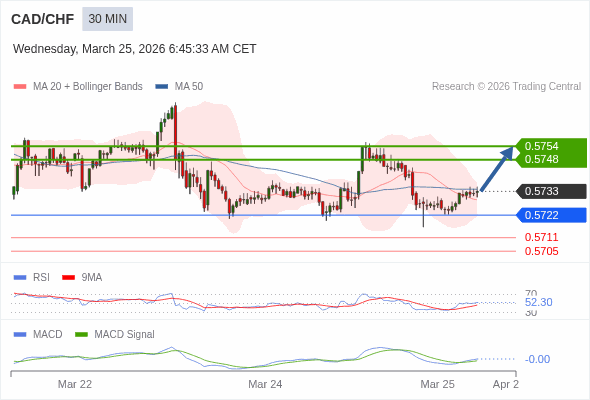The width and height of the screenshot is (590, 400).
Task: Click the blue MACD legend swatch
Action: 20,335
